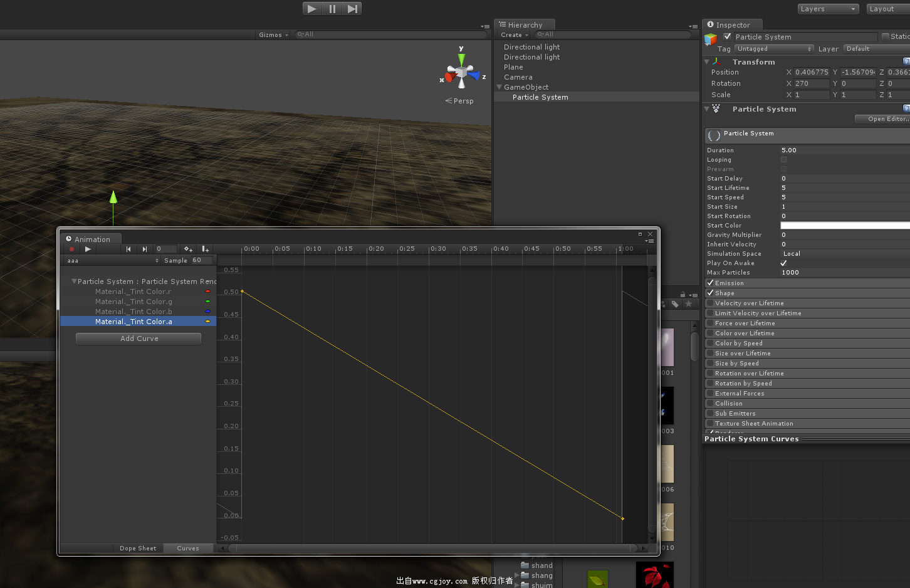Play the clip in the Animation window
Image resolution: width=910 pixels, height=588 pixels.
pyautogui.click(x=88, y=249)
